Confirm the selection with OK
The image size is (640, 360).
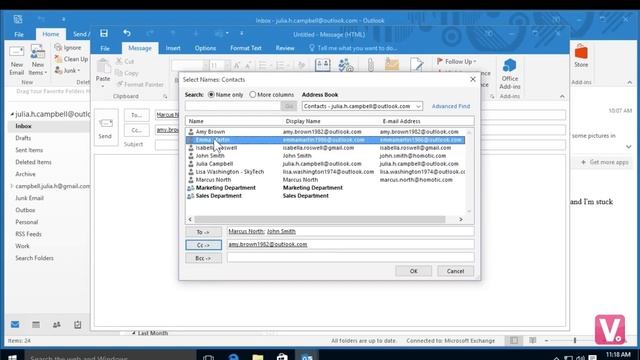(413, 271)
